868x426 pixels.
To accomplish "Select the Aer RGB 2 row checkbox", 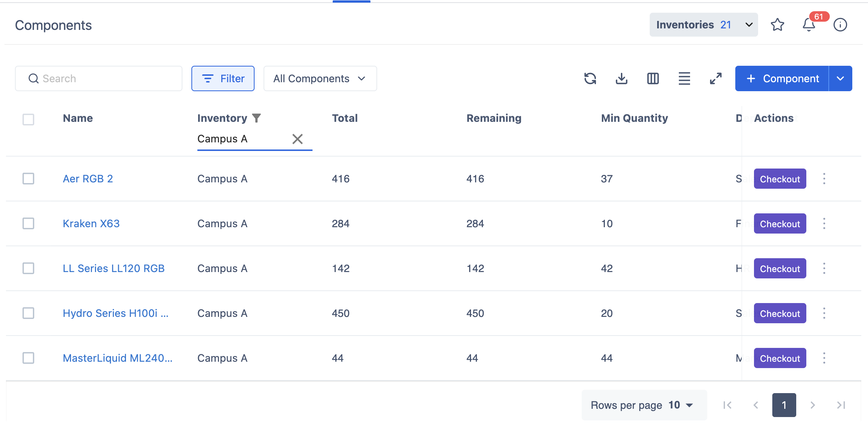I will pos(28,179).
